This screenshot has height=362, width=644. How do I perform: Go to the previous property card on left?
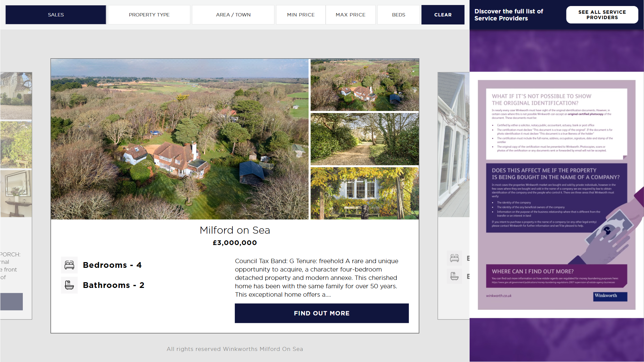click(x=16, y=196)
